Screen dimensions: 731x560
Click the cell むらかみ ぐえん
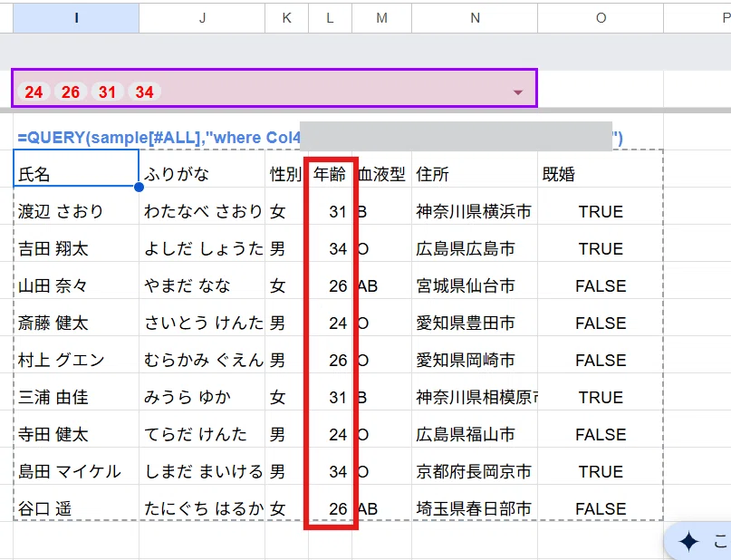tap(202, 354)
